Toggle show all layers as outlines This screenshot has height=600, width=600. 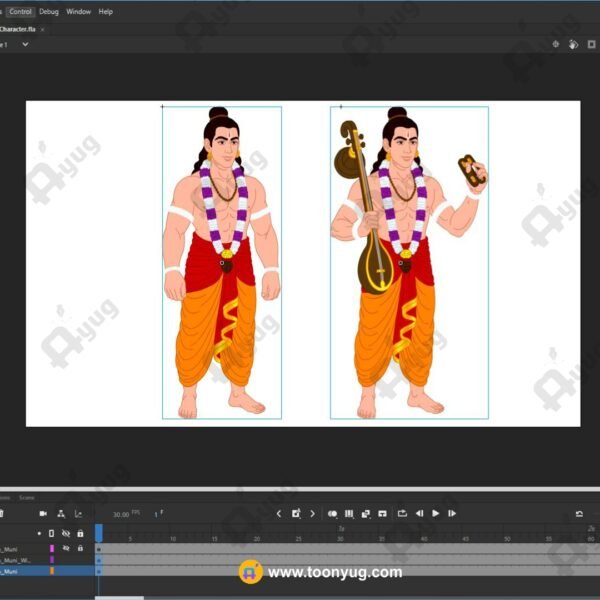point(52,533)
